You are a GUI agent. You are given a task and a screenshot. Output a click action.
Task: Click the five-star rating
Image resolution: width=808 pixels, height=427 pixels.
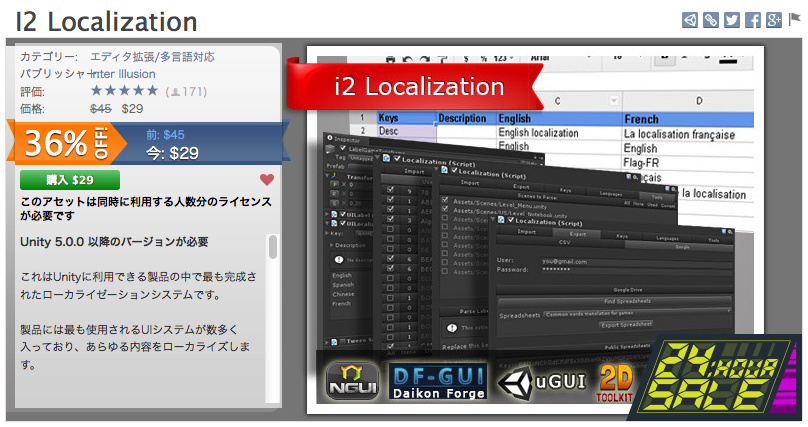point(124,91)
